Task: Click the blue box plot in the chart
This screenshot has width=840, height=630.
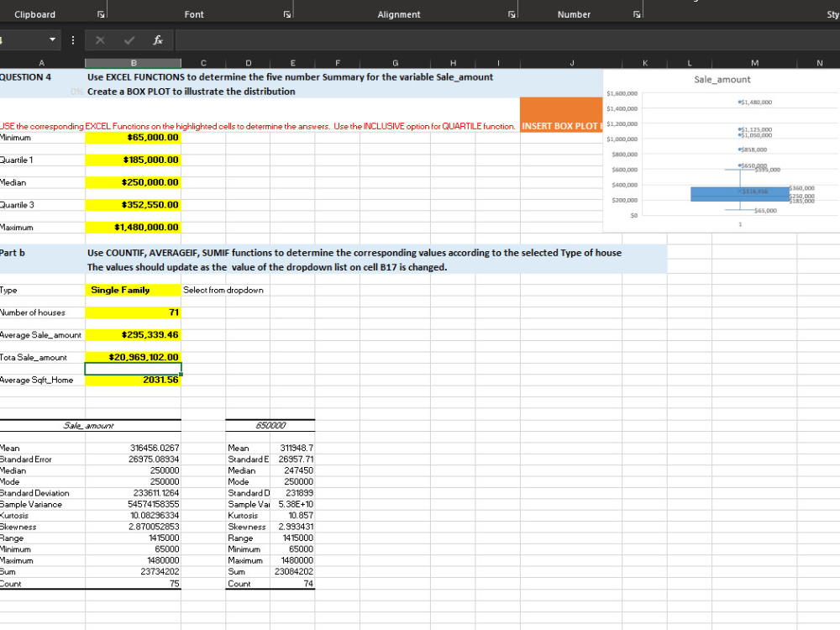Action: [x=738, y=193]
